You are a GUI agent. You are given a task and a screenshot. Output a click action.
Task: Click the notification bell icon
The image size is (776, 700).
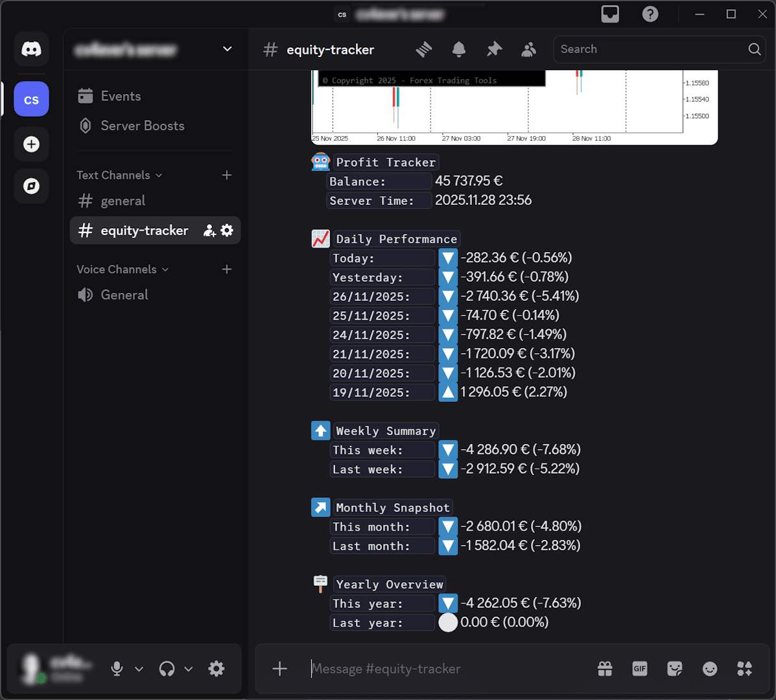point(459,49)
